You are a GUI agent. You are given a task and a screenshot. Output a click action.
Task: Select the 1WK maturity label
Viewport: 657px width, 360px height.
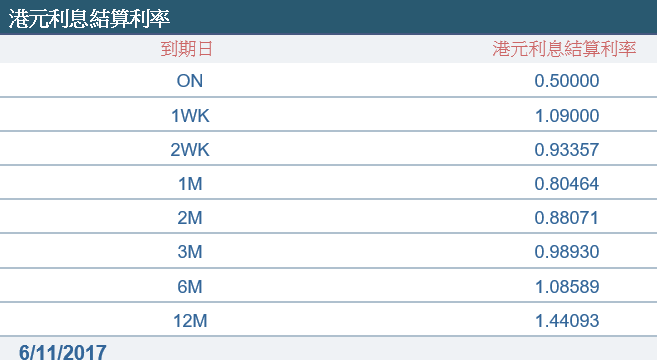[190, 116]
